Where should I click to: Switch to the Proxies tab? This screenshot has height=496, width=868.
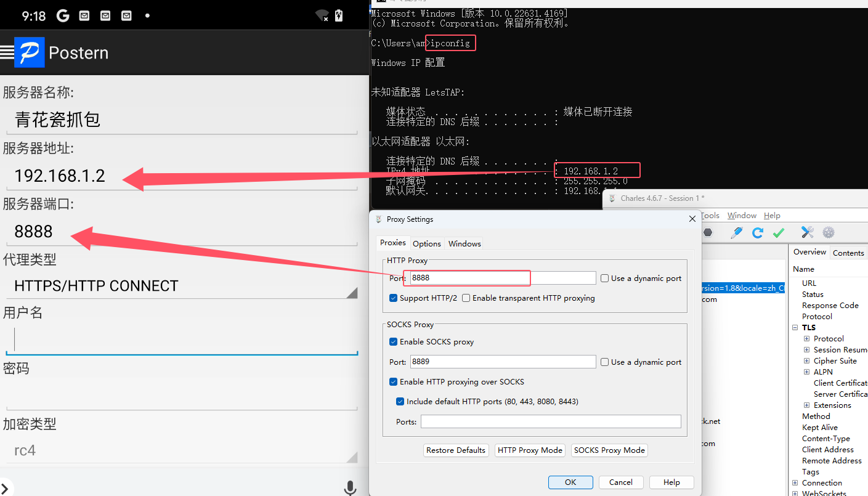(393, 243)
